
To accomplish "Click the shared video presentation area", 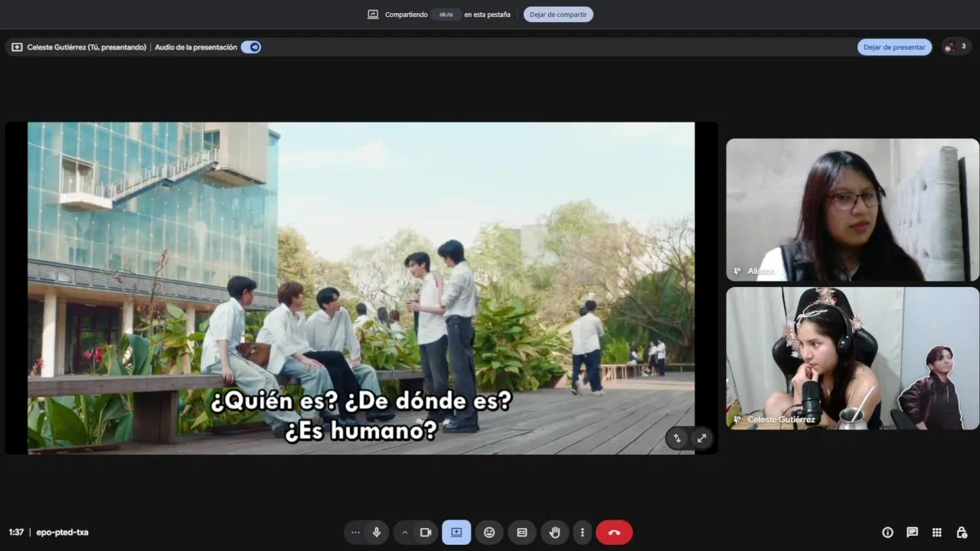I will tap(361, 289).
